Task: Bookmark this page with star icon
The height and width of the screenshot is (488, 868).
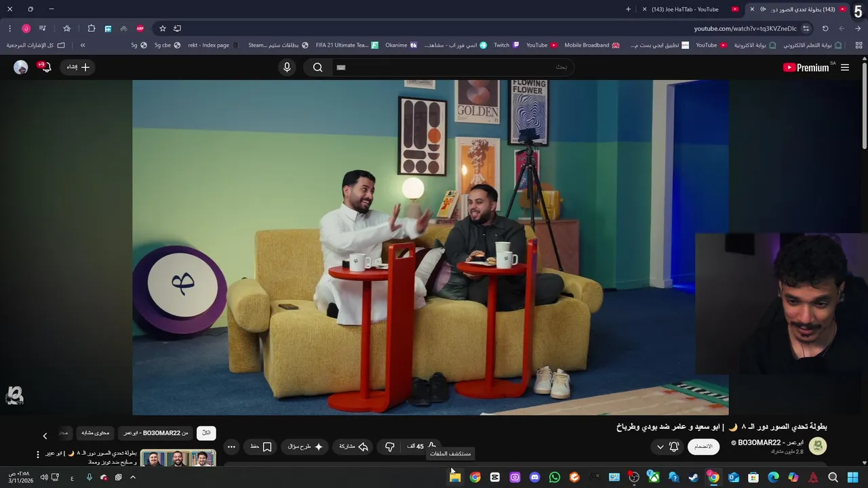Action: point(163,28)
